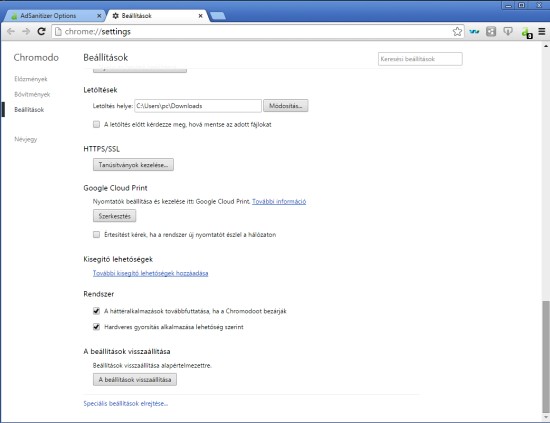Click the Google Cloud Print section heading
This screenshot has width=550, height=423.
pyautogui.click(x=115, y=188)
